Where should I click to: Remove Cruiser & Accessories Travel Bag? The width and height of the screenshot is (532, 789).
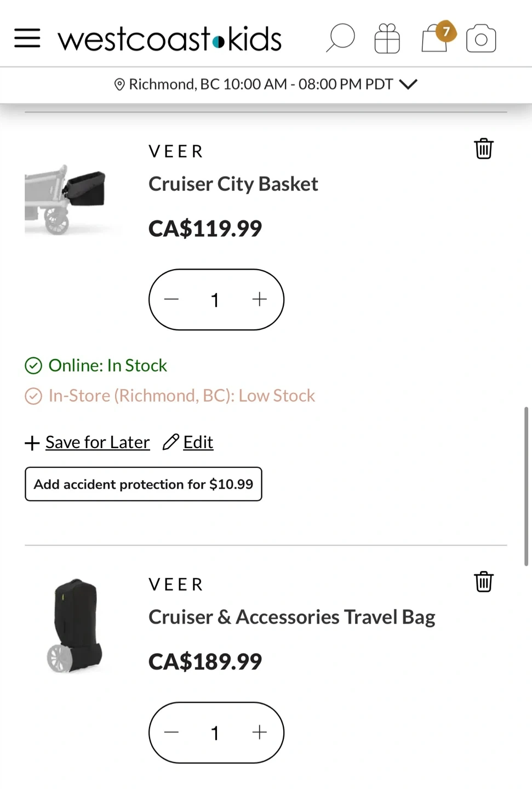point(483,582)
